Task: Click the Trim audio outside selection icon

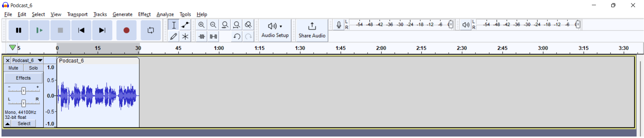Action: pos(201,37)
